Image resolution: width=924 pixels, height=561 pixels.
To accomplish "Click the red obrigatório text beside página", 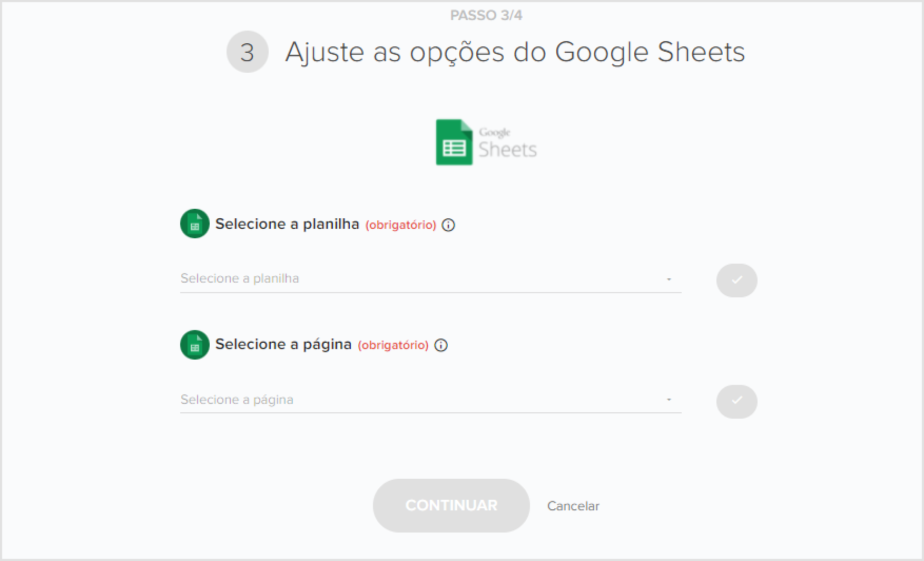I will pos(393,345).
